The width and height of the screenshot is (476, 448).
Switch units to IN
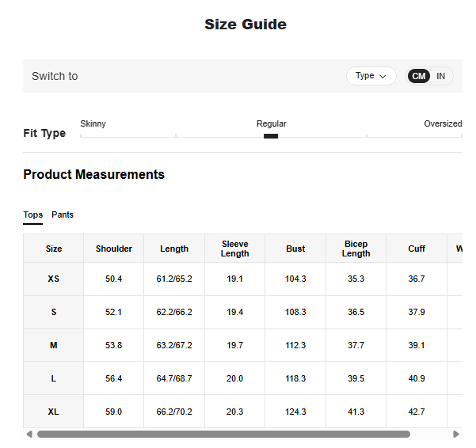click(x=440, y=76)
